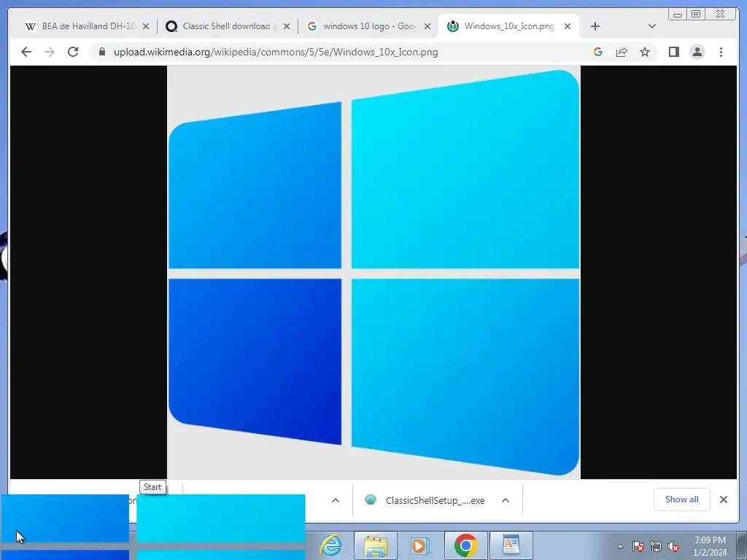Screen dimensions: 747x560
Task: Go back to the previous page
Action: [x=26, y=52]
